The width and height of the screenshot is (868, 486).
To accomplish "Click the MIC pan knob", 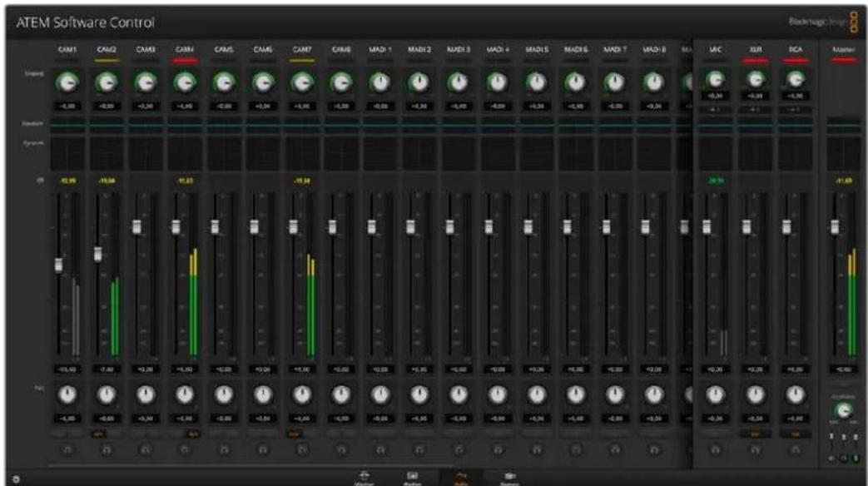I will point(715,394).
